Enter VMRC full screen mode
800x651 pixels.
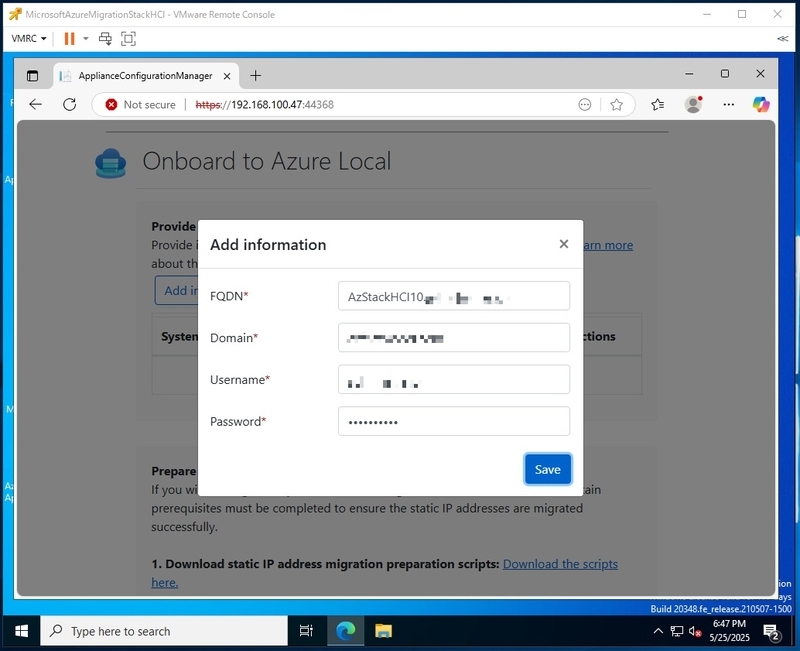[128, 38]
